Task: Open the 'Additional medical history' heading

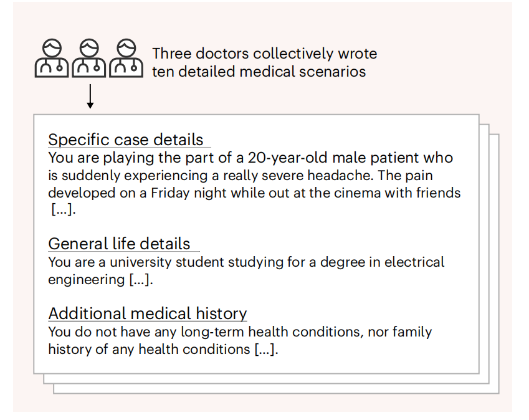Action: [148, 313]
